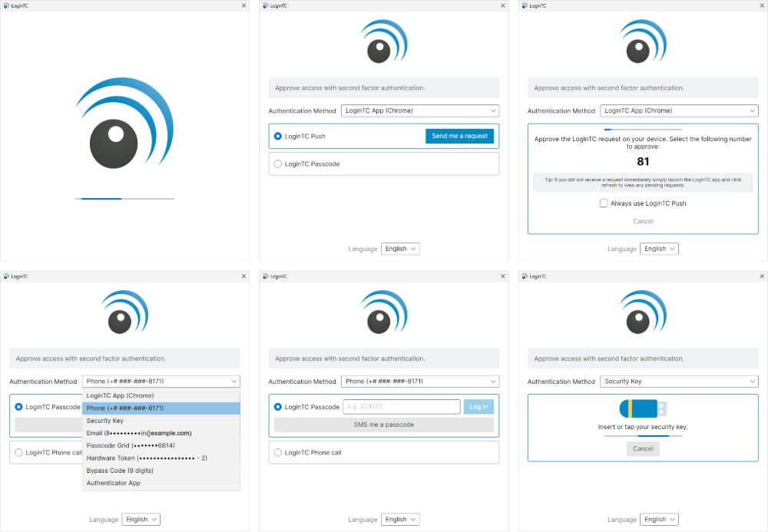Choose Email example.com option from list
The height and width of the screenshot is (532, 768).
[x=161, y=433]
